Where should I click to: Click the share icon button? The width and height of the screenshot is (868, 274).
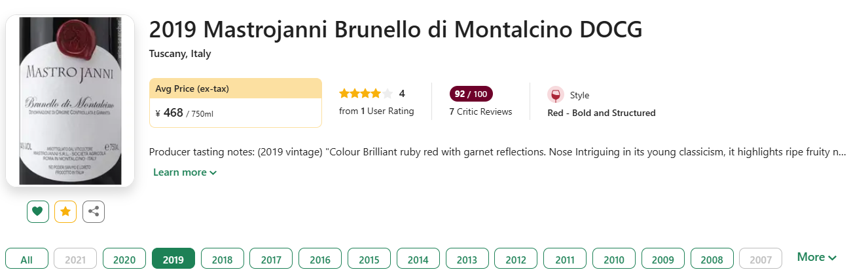point(94,211)
